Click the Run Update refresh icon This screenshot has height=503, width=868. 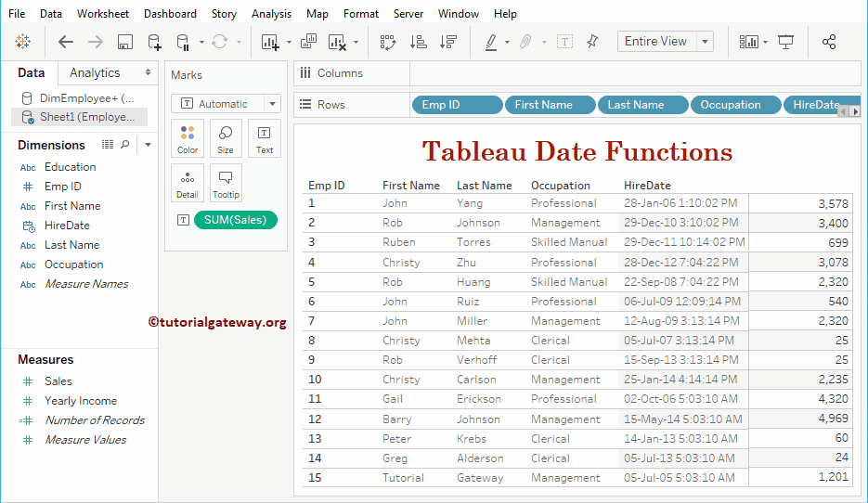click(x=220, y=42)
